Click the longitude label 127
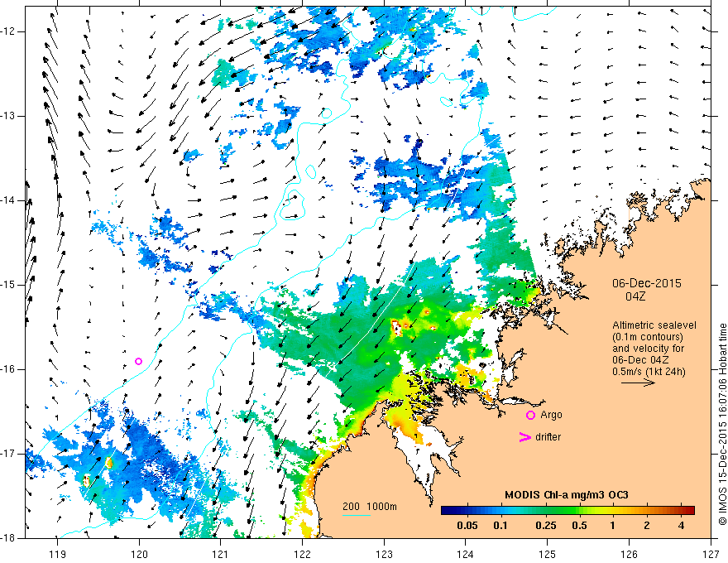This screenshot has width=728, height=563. point(711,554)
